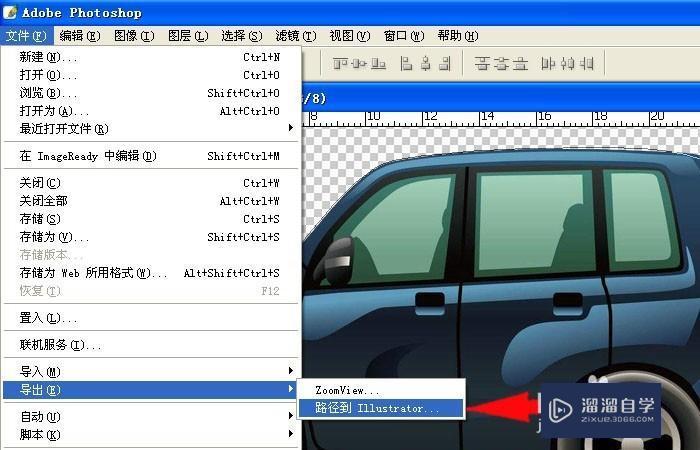Choose 置入(L)... from the File menu

[150, 318]
